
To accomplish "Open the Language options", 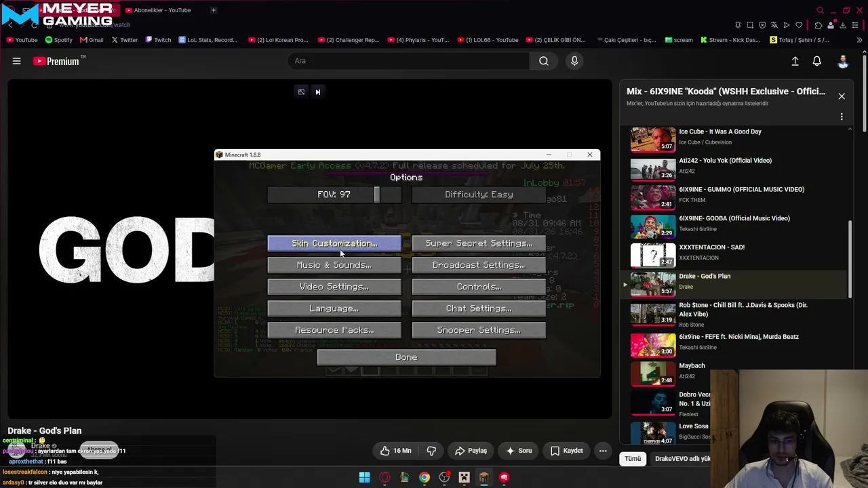I will click(334, 308).
